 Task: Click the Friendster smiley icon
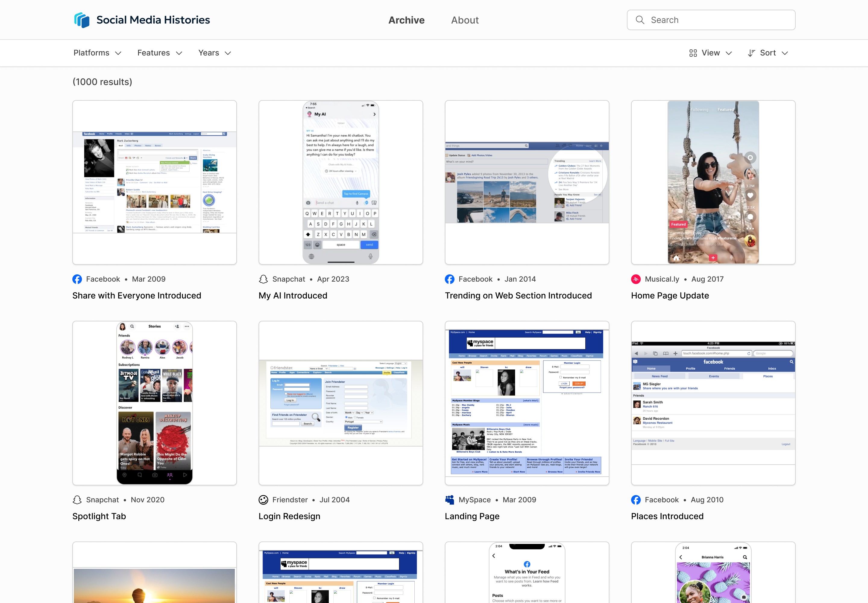(263, 500)
